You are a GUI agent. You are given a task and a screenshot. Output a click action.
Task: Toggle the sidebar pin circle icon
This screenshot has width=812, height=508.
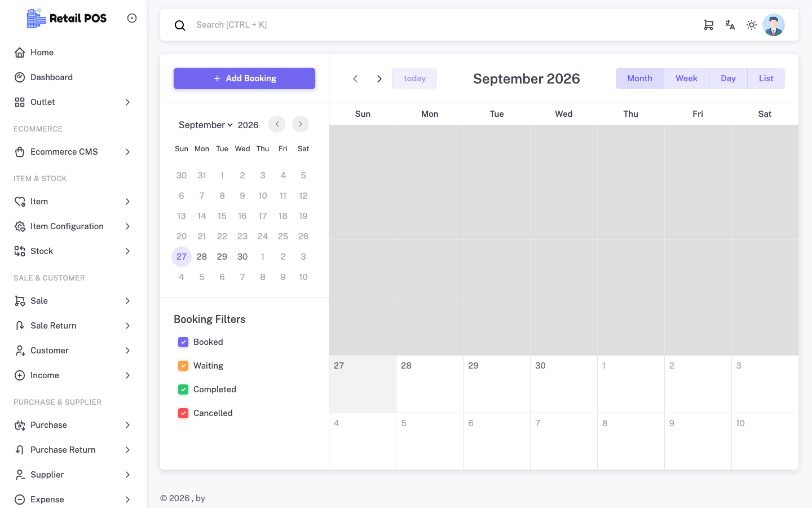click(132, 18)
